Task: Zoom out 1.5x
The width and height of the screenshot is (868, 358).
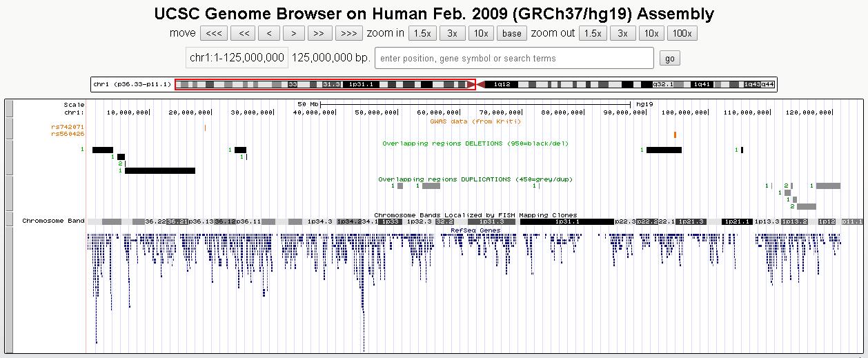Action: [592, 33]
